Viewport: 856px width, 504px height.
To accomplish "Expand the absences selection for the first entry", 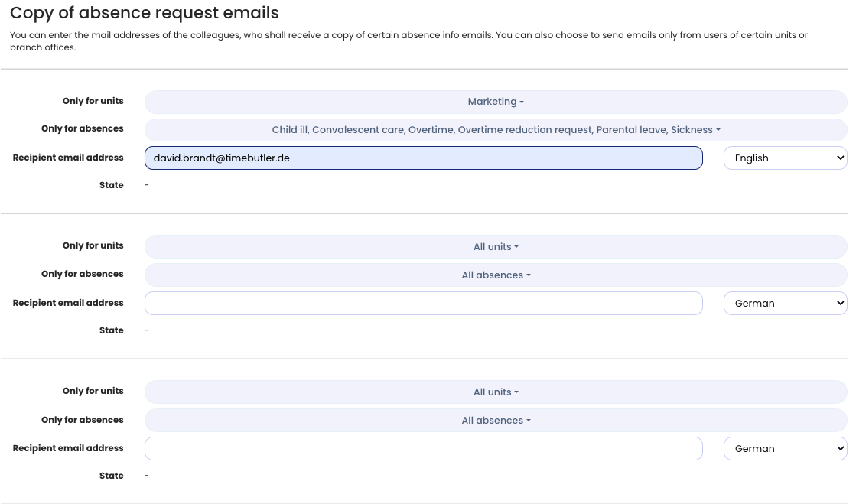I will pyautogui.click(x=496, y=129).
